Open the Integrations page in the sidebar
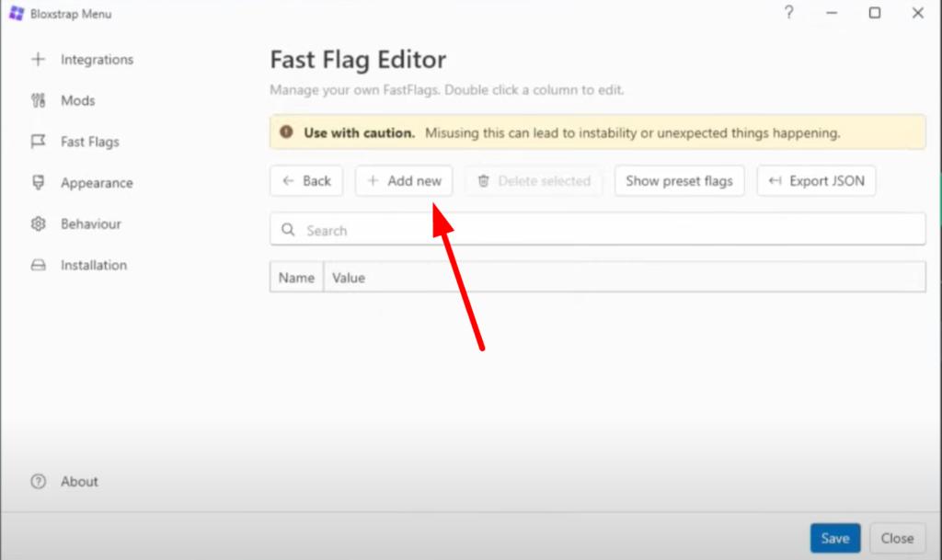 82,60
